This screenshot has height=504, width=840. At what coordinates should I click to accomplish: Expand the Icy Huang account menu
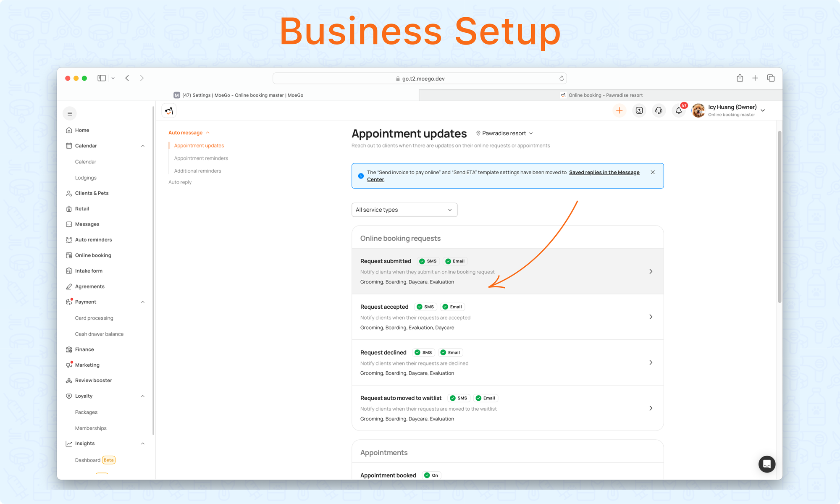coord(763,110)
